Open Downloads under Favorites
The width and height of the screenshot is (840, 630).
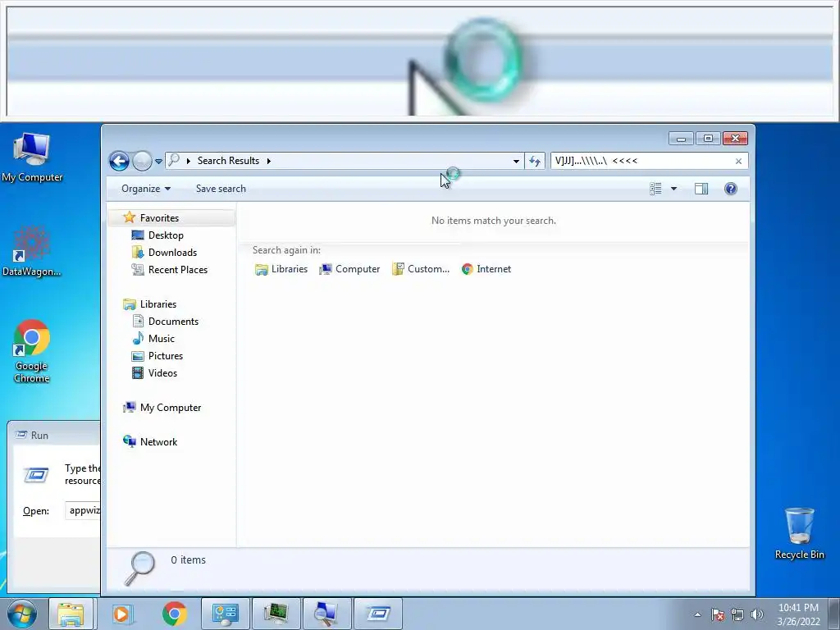point(172,253)
